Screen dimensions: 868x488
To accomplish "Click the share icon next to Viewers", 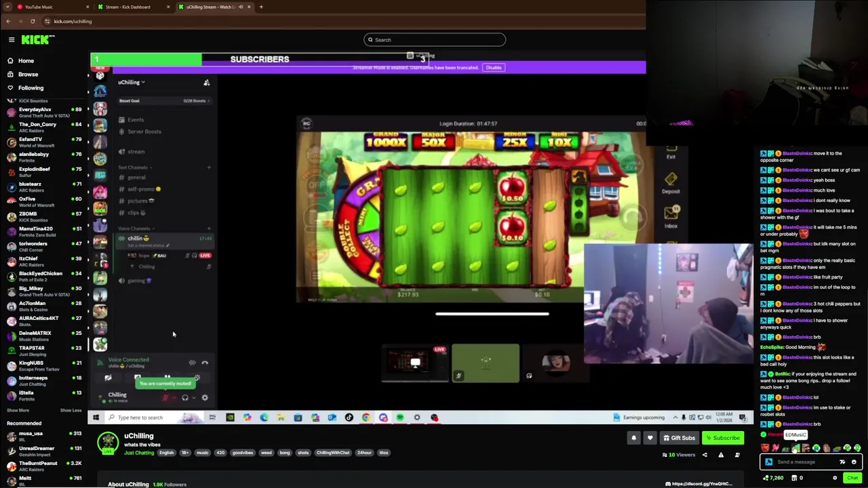I will [x=705, y=455].
